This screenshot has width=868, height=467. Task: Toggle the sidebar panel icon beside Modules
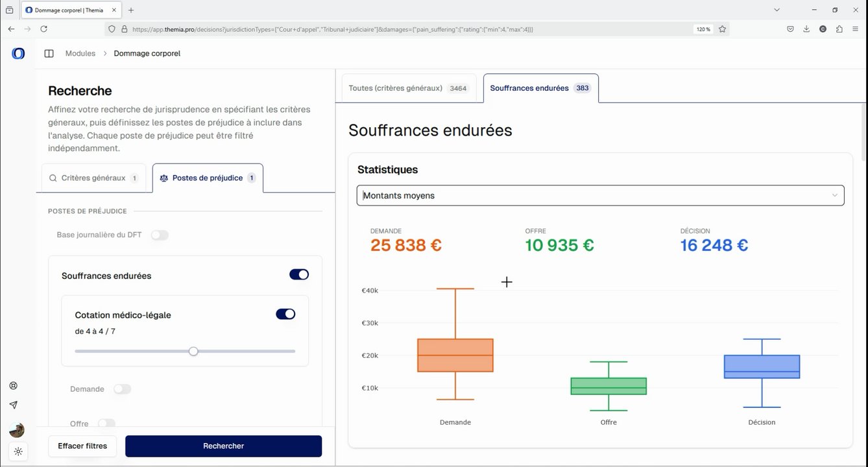pos(49,53)
